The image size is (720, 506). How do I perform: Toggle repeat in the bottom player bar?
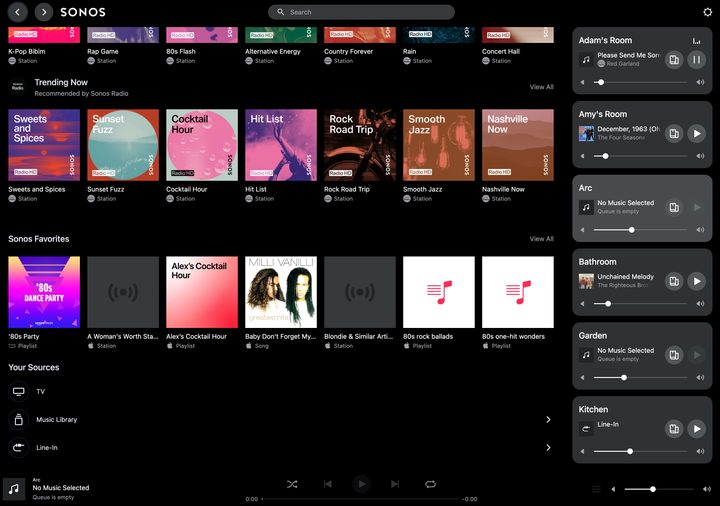click(x=430, y=484)
